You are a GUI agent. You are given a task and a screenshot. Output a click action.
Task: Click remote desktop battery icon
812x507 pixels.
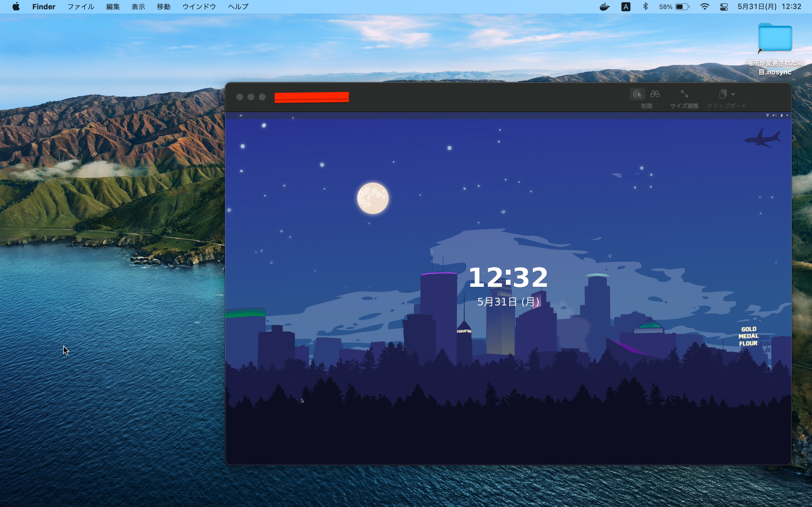coord(782,115)
